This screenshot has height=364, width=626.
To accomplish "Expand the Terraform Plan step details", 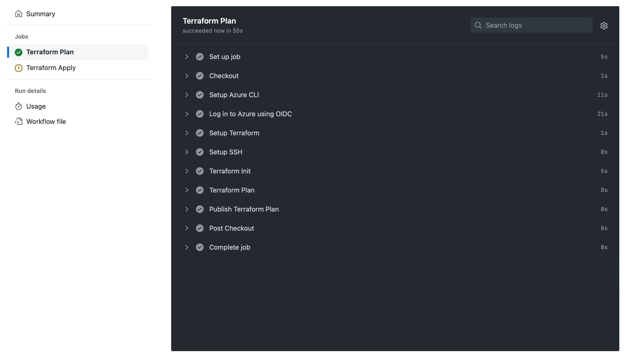I will point(186,190).
